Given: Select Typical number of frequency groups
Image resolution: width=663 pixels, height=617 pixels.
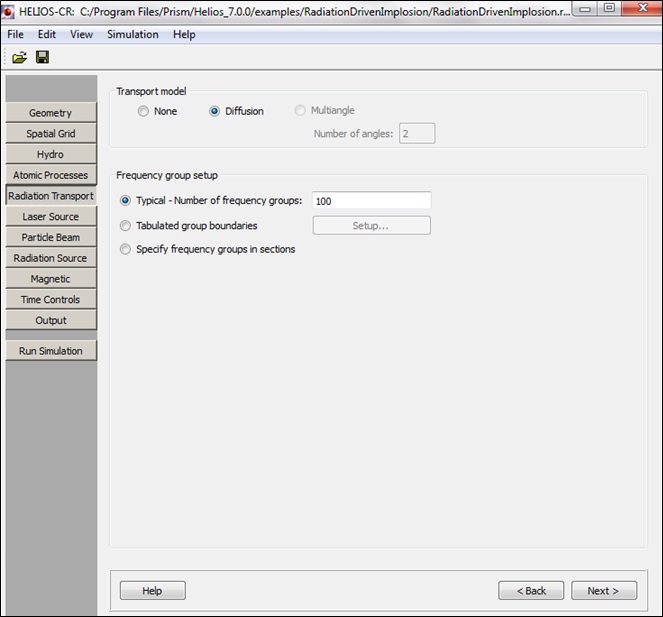Looking at the screenshot, I should [125, 201].
